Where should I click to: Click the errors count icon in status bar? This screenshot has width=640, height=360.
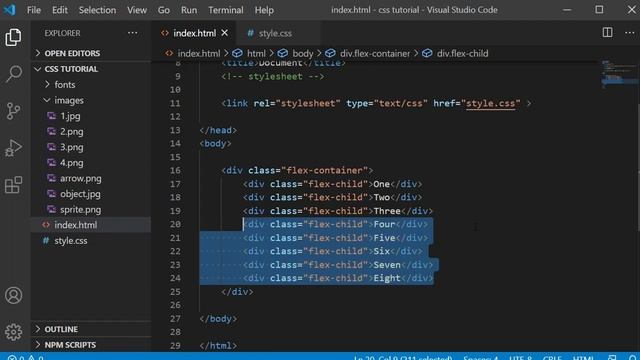(x=12, y=358)
